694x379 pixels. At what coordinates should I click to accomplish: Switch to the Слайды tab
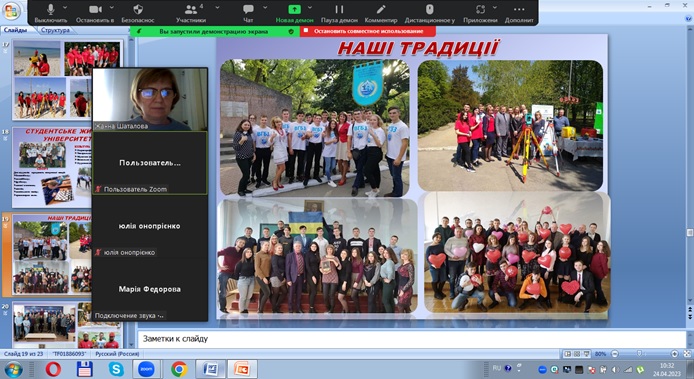pos(15,30)
